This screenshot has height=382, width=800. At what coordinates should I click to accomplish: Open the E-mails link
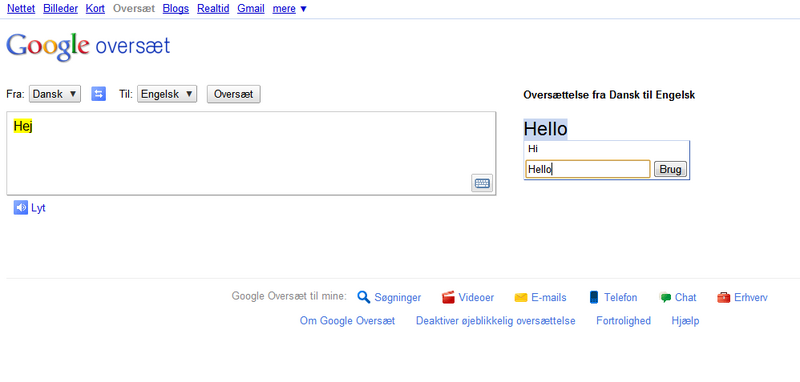[x=548, y=297]
